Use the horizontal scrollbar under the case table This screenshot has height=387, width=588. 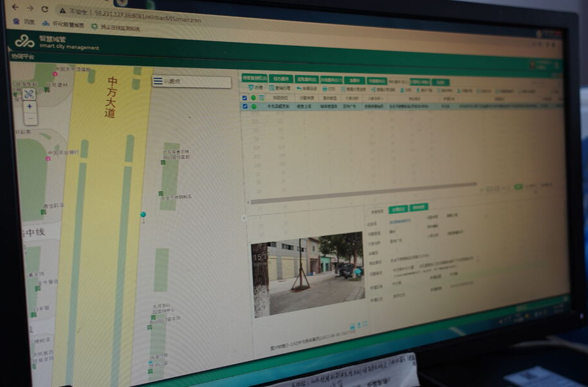364,193
